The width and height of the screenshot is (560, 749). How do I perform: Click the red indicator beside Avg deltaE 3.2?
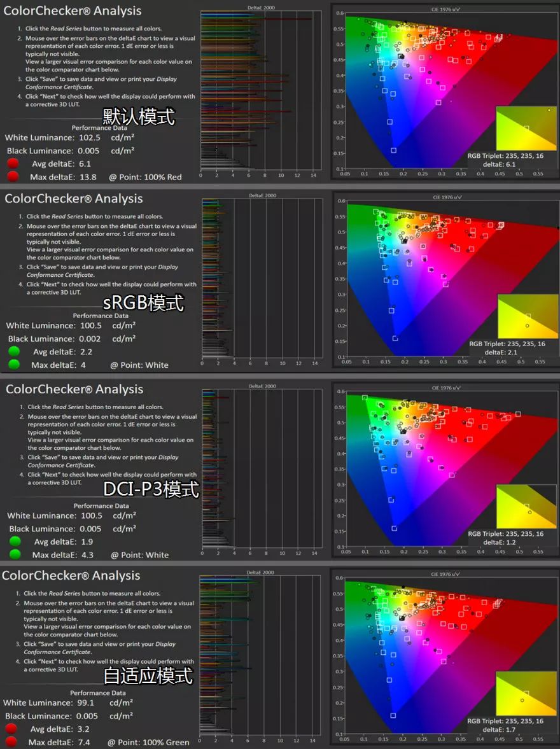[11, 729]
